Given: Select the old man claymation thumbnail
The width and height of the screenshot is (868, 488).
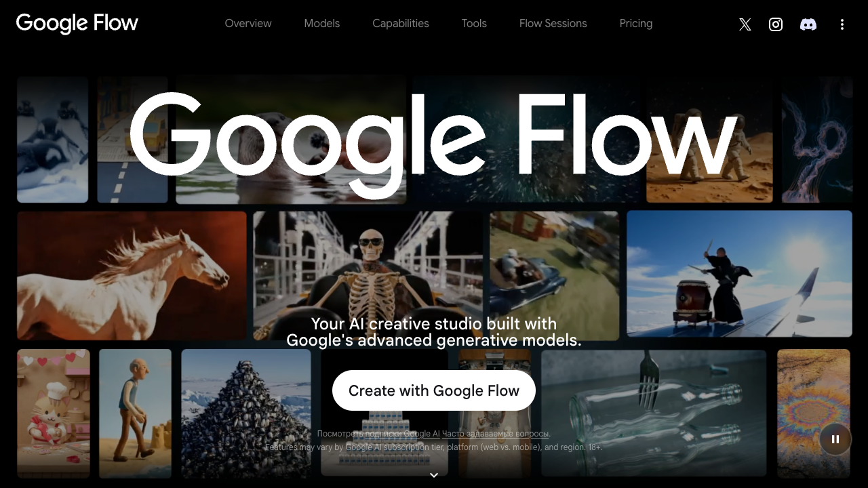Looking at the screenshot, I should tap(135, 413).
